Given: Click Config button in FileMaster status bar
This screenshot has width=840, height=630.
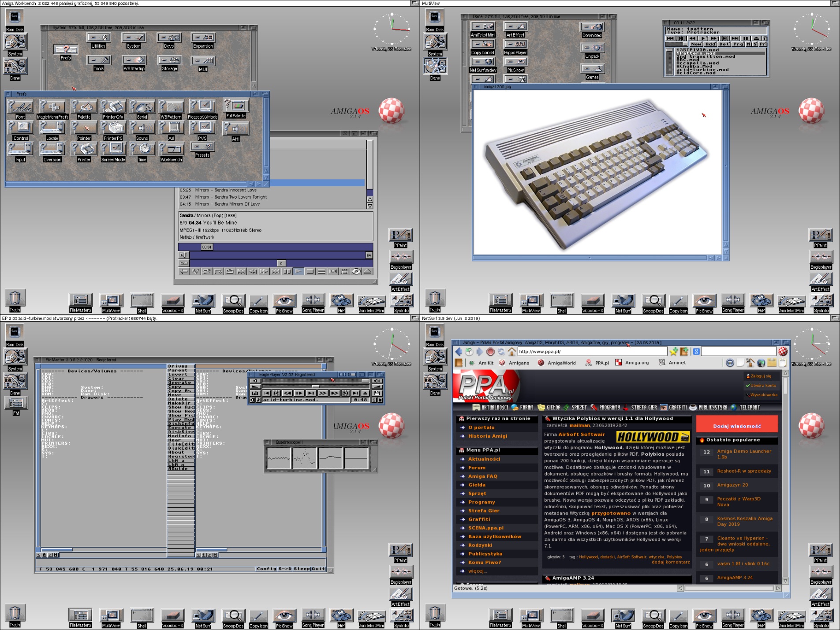Looking at the screenshot, I should (x=267, y=569).
